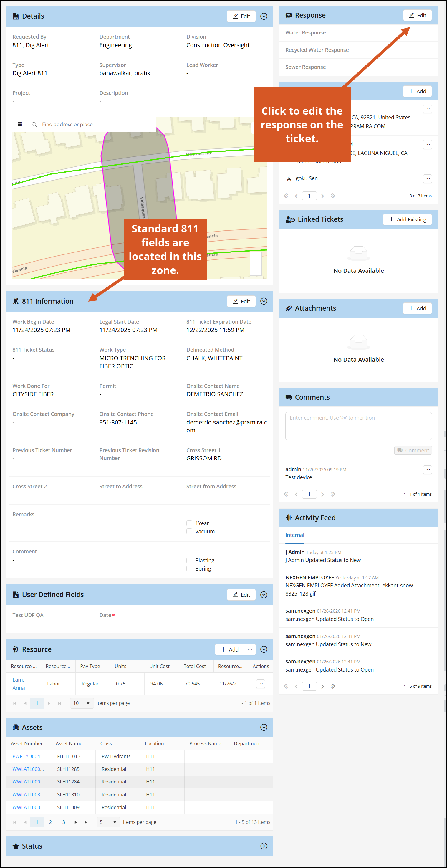Click the ellipsis options in Resource header
Image resolution: width=447 pixels, height=868 pixels.
(x=250, y=649)
